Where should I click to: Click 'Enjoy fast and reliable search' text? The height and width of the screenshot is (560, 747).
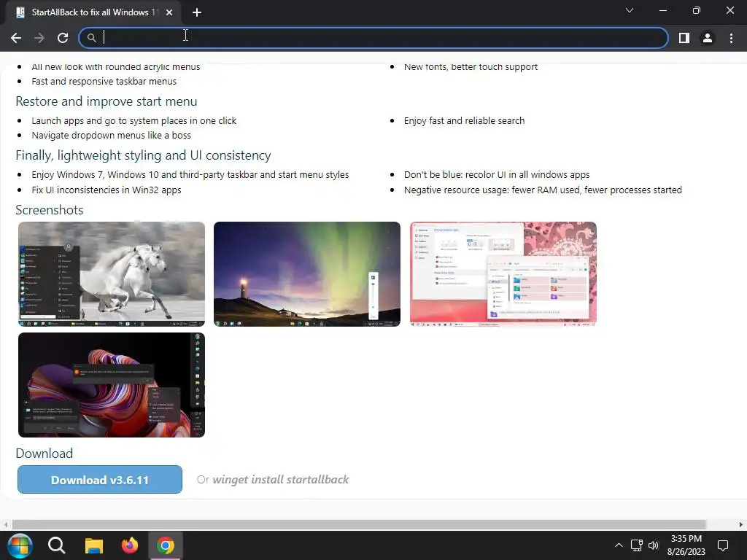(464, 121)
